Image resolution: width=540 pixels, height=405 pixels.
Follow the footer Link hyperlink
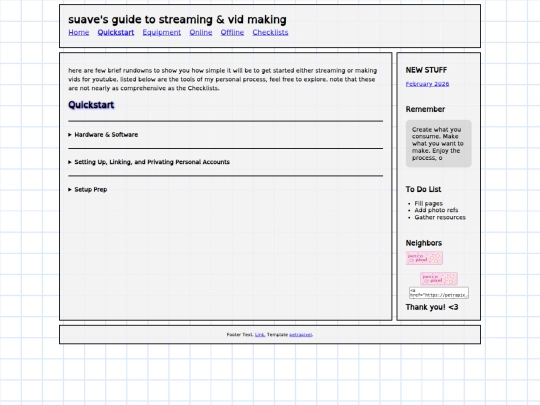[260, 335]
